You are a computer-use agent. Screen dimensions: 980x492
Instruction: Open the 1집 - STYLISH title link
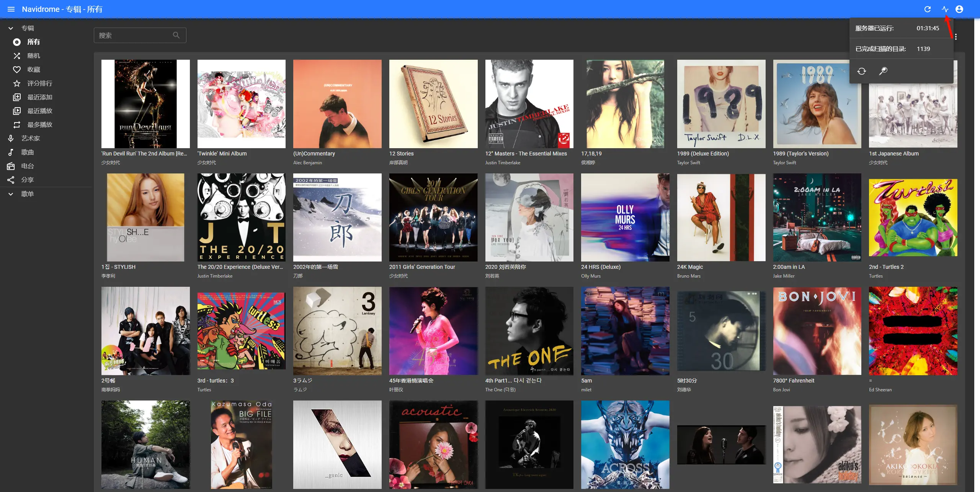[x=118, y=267]
